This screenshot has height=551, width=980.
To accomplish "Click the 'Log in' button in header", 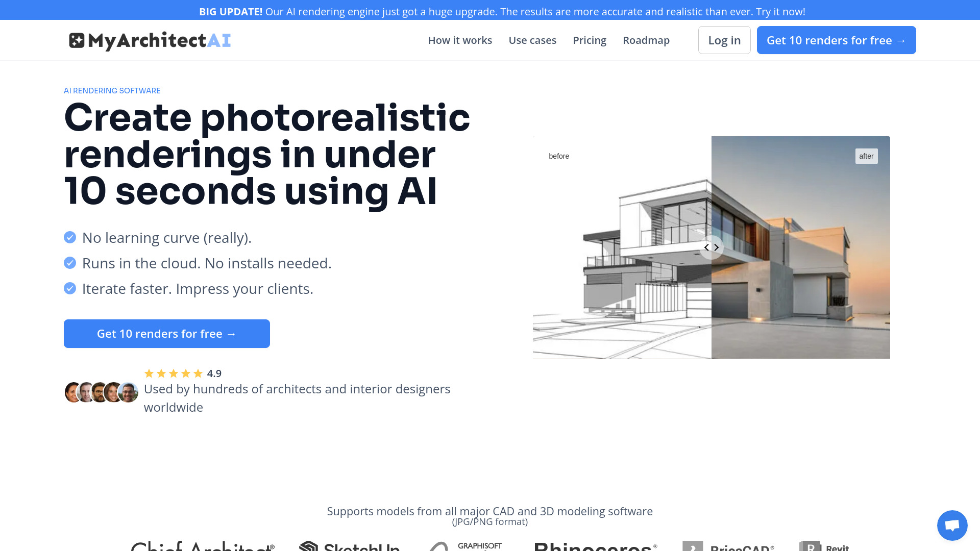I will pos(724,40).
